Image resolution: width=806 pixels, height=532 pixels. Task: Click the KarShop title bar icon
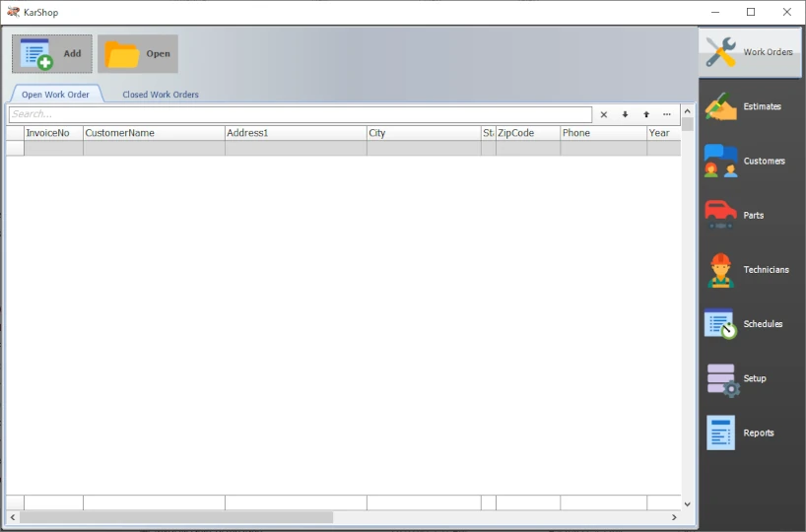[x=13, y=12]
